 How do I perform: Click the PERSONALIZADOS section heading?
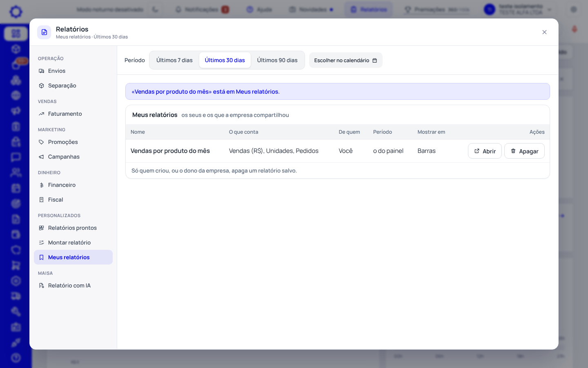tap(59, 215)
